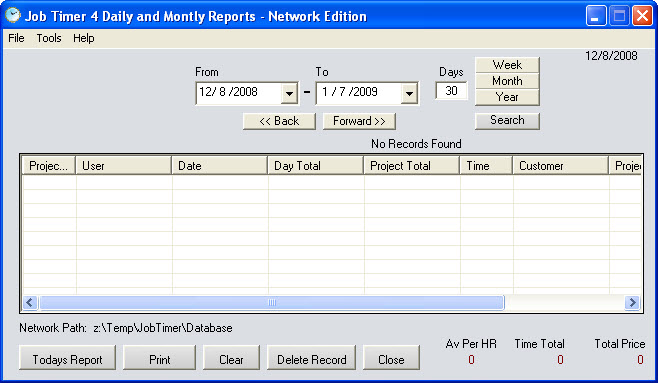Click the left scroll arrow of the table

[30, 302]
